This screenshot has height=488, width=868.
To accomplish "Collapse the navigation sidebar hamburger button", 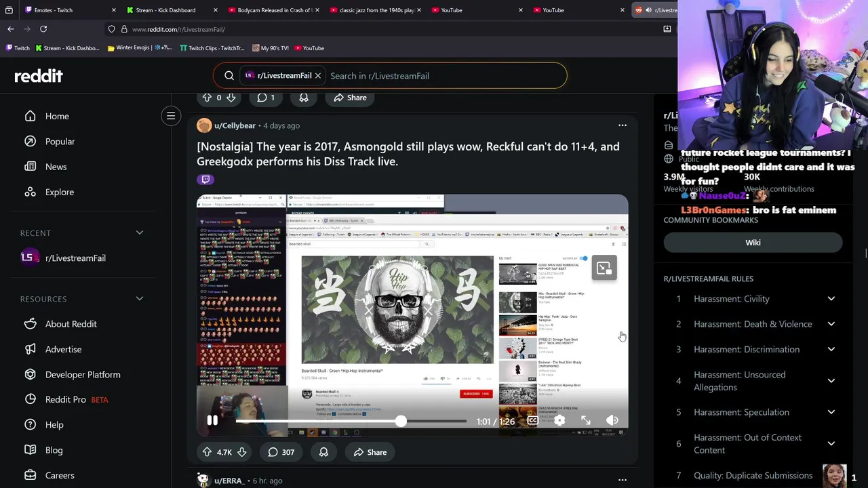I will coord(171,116).
